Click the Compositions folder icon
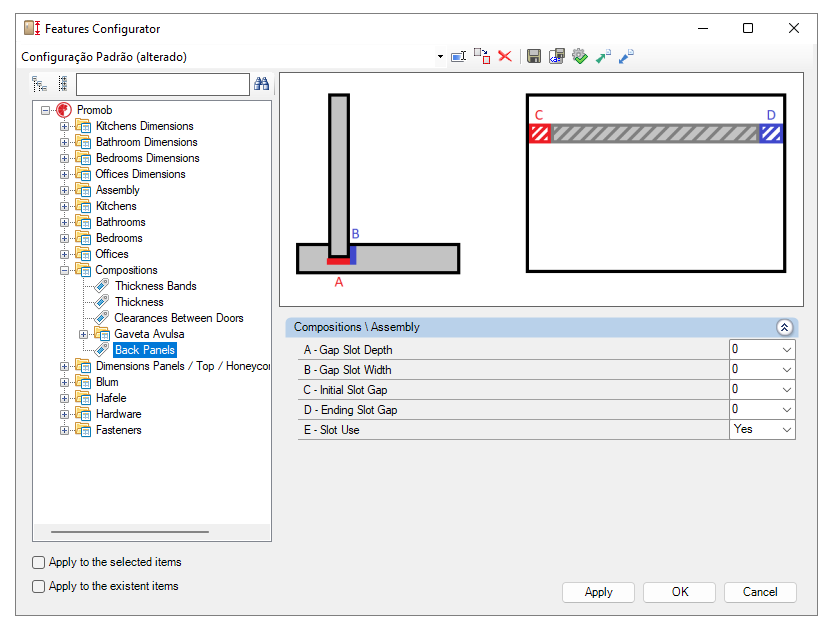Viewport: 835px width, 637px height. pos(83,270)
